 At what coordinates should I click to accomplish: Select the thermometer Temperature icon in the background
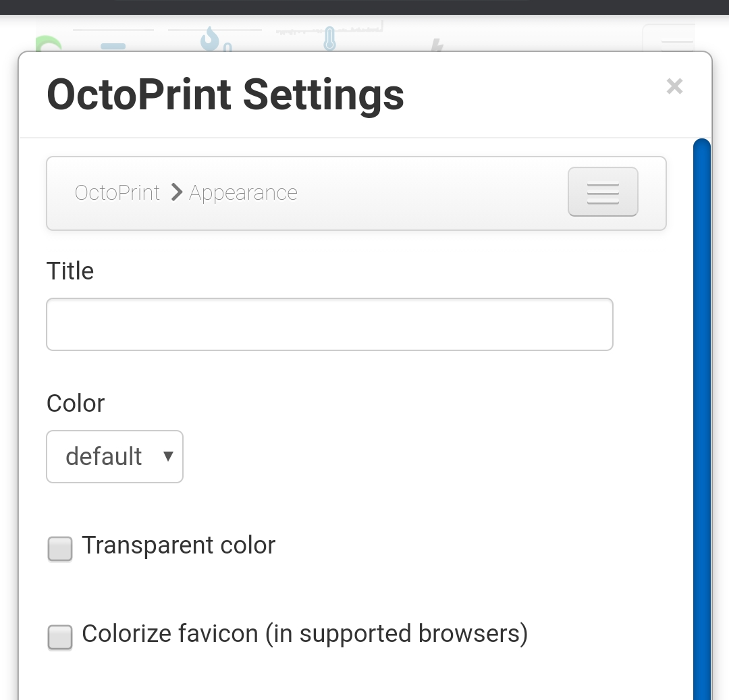coord(329,39)
